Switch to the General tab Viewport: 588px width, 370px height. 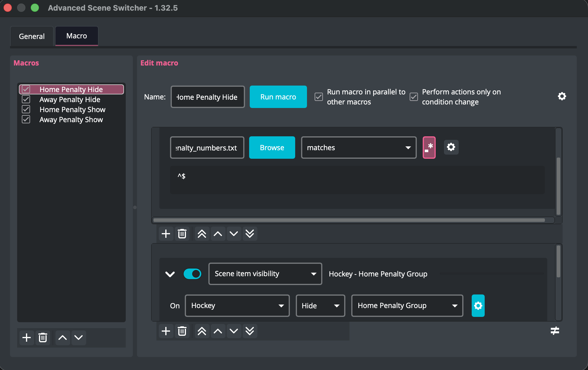click(32, 36)
